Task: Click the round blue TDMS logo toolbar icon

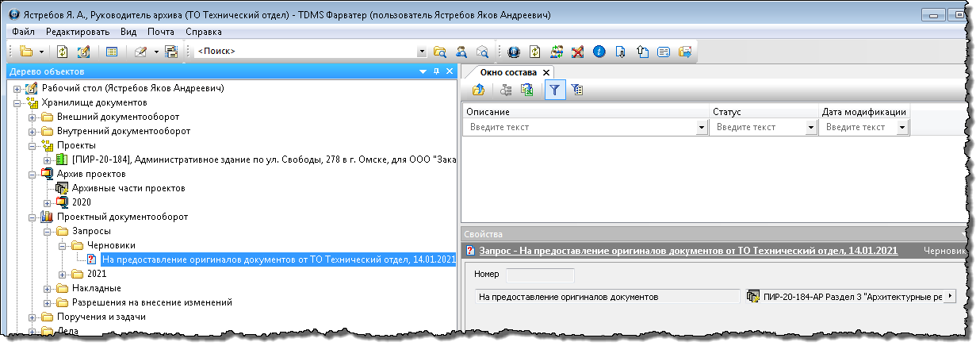Action: click(x=513, y=52)
